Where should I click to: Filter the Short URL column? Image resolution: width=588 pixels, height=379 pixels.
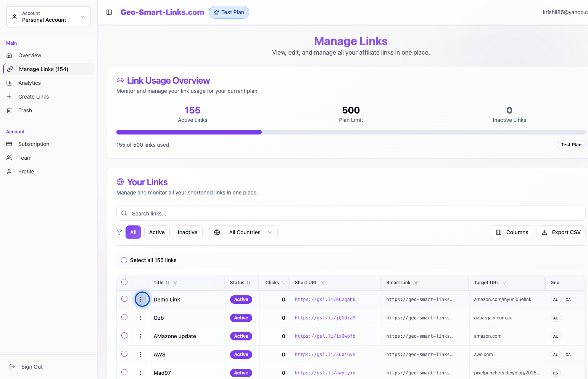pos(323,283)
